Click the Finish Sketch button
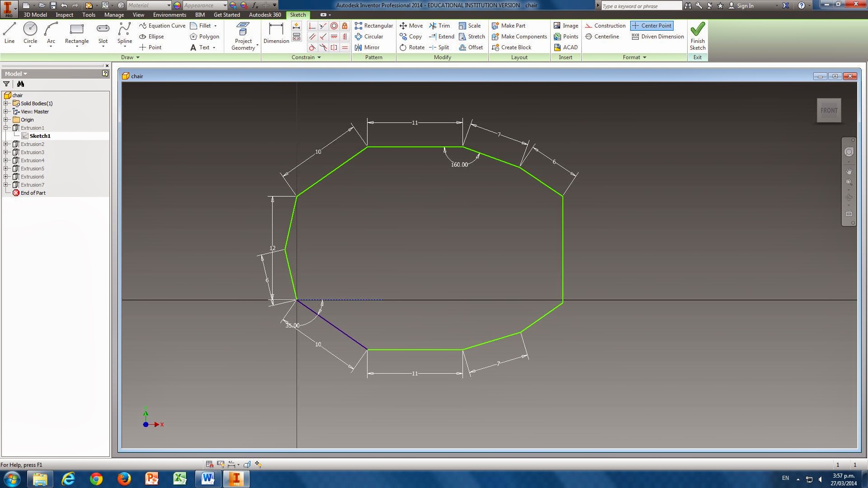 point(698,36)
